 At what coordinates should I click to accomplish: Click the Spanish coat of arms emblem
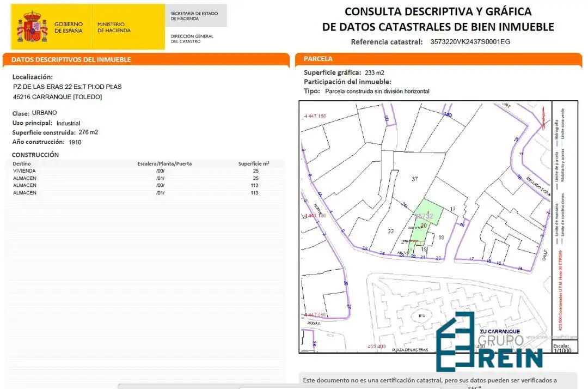pos(32,27)
